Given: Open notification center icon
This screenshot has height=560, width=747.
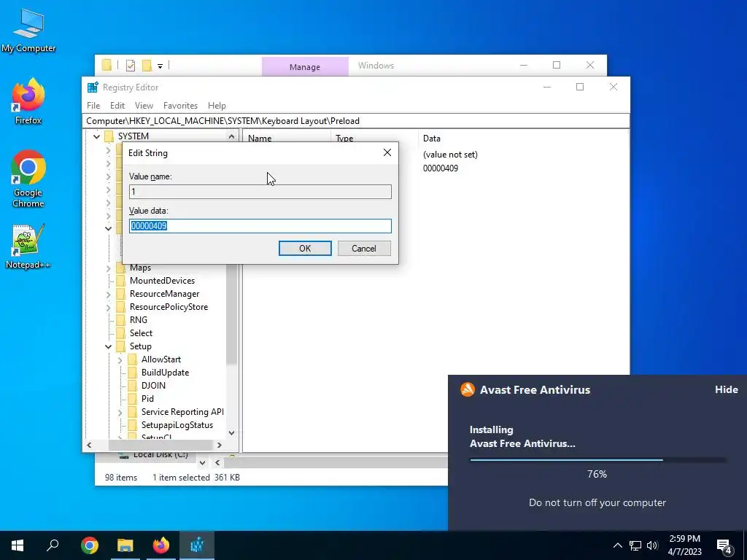Looking at the screenshot, I should pyautogui.click(x=724, y=545).
